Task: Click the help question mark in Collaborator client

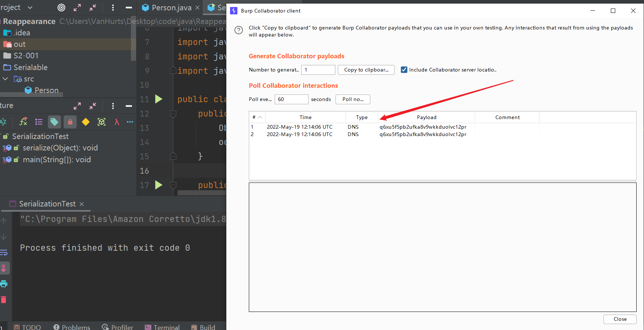Action: coord(239,30)
